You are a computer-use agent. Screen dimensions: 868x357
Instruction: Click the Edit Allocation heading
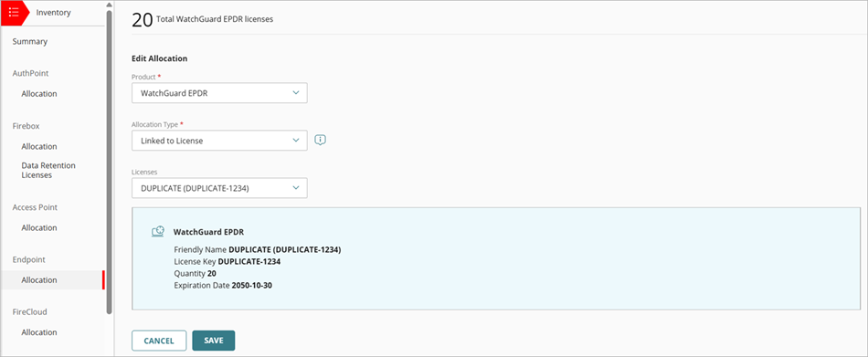click(159, 58)
